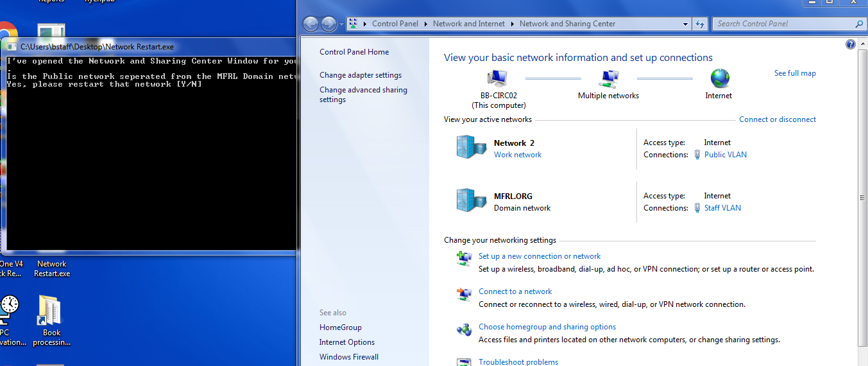Image resolution: width=868 pixels, height=366 pixels.
Task: Open Internet Options under See also
Action: point(347,342)
